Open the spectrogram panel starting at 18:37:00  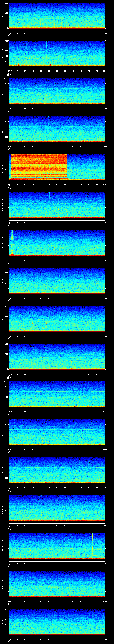coord(57,319)
